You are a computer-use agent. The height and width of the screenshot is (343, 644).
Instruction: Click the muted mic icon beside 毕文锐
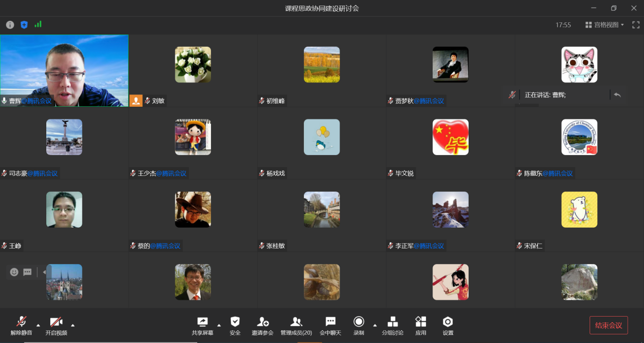pyautogui.click(x=390, y=173)
